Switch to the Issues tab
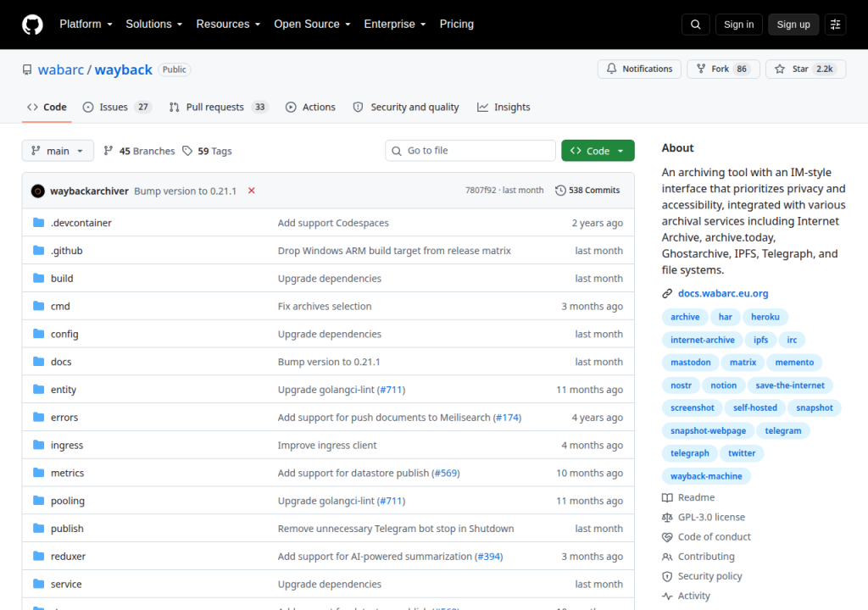The height and width of the screenshot is (610, 868). [x=117, y=108]
